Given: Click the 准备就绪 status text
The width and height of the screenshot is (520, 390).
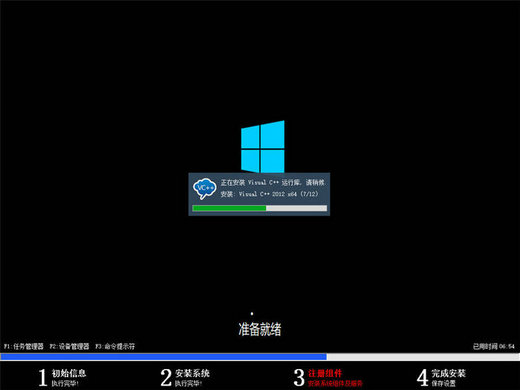Looking at the screenshot, I should [260, 329].
